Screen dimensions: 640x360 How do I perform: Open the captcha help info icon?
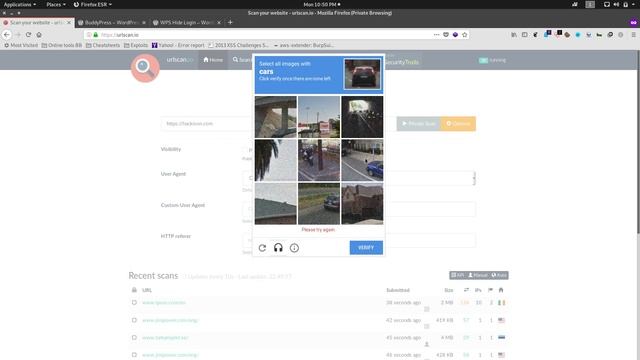294,248
